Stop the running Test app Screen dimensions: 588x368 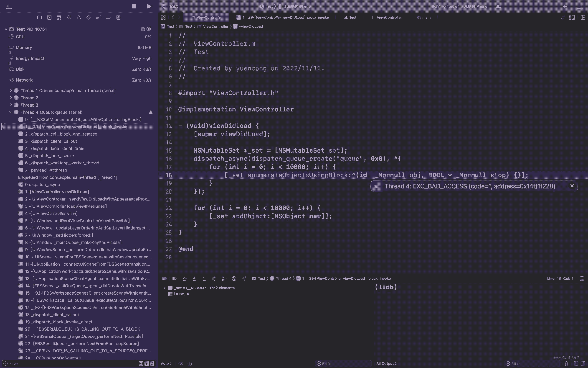point(134,6)
